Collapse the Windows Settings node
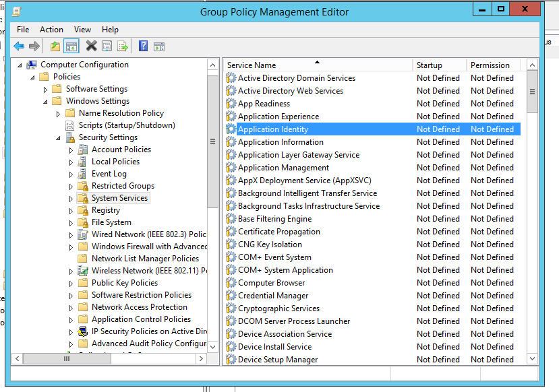559x392 pixels. click(45, 102)
